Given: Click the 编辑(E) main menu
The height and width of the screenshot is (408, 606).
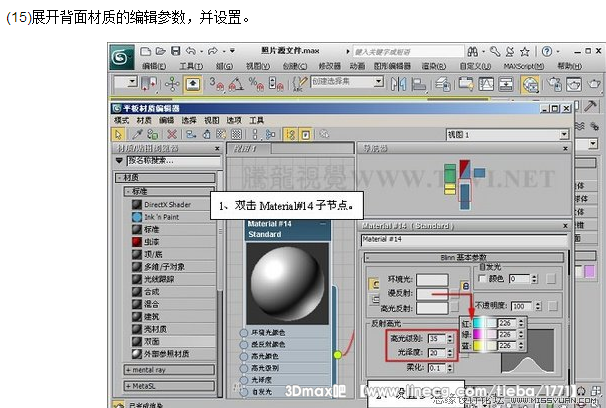Looking at the screenshot, I should [154, 66].
